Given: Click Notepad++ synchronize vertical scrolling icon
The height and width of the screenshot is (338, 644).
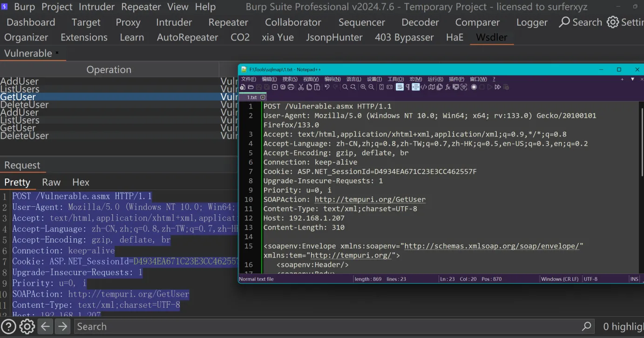Looking at the screenshot, I should pyautogui.click(x=381, y=87).
